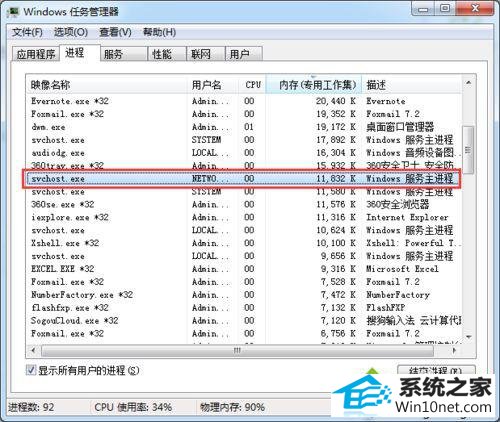The image size is (500, 422).
Task: Select the 360se.exe *32 process row
Action: click(x=244, y=204)
